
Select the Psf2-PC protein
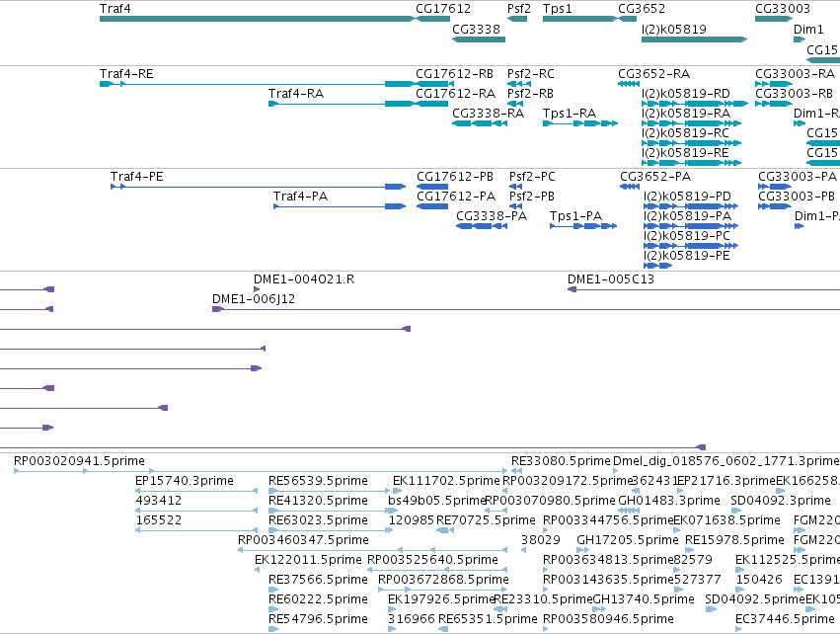pyautogui.click(x=516, y=187)
